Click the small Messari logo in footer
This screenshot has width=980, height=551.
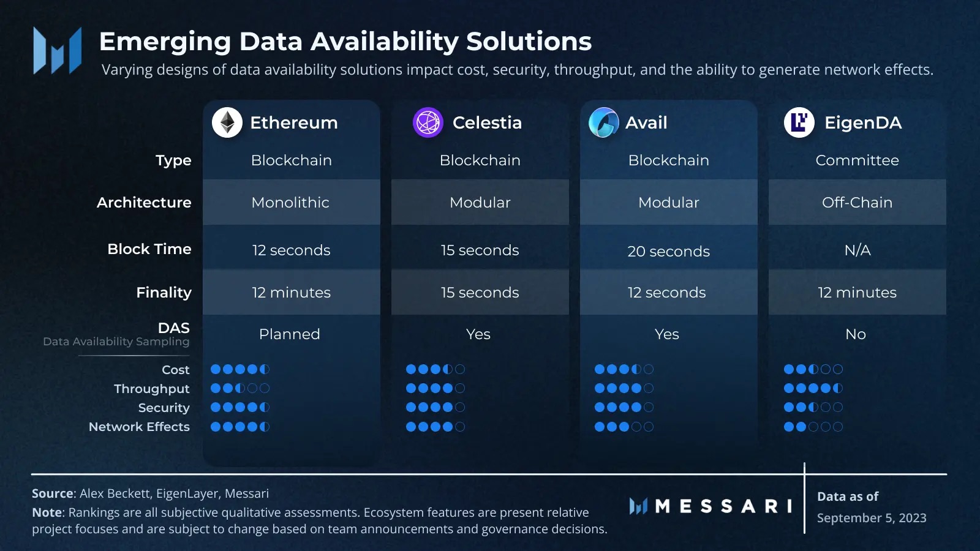[x=638, y=506]
